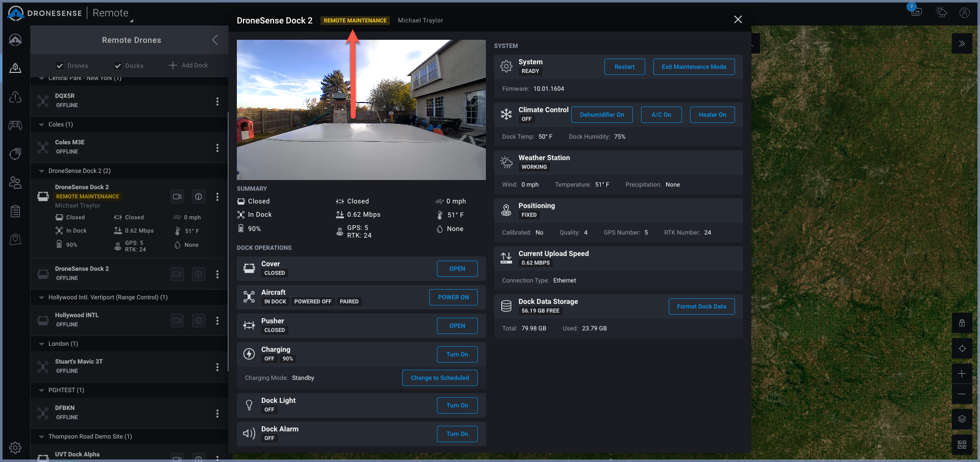Viewport: 980px width, 462px height.
Task: Click Change to Scheduled charging mode
Action: tap(440, 378)
